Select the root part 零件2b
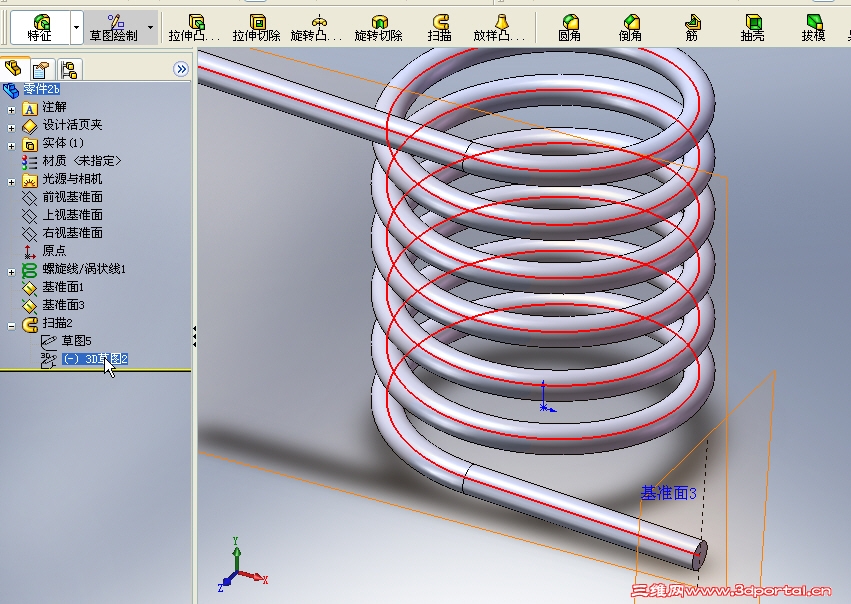This screenshot has width=851, height=604. (41, 89)
